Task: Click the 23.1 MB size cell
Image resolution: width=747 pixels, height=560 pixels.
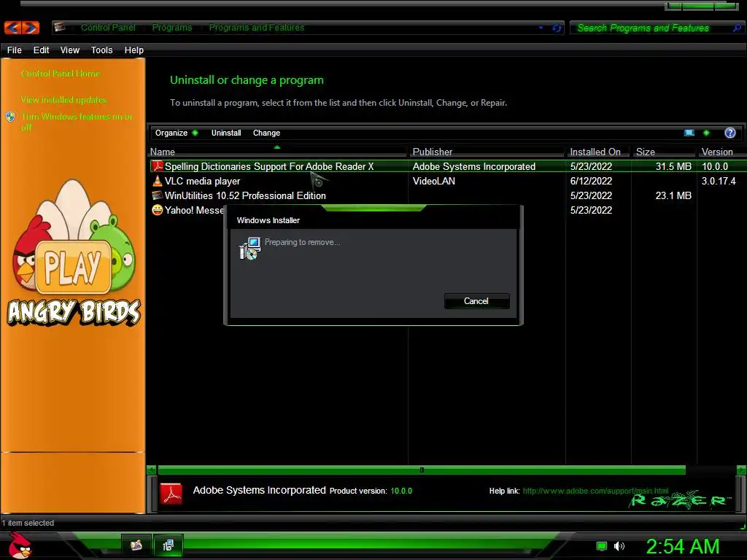Action: pyautogui.click(x=673, y=195)
